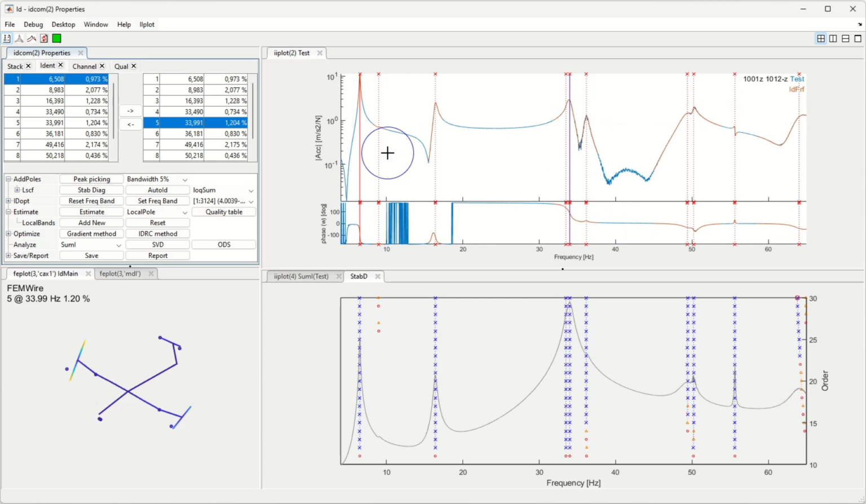The image size is (866, 504).
Task: Open the FRF curves toolbar icon
Action: tap(32, 38)
